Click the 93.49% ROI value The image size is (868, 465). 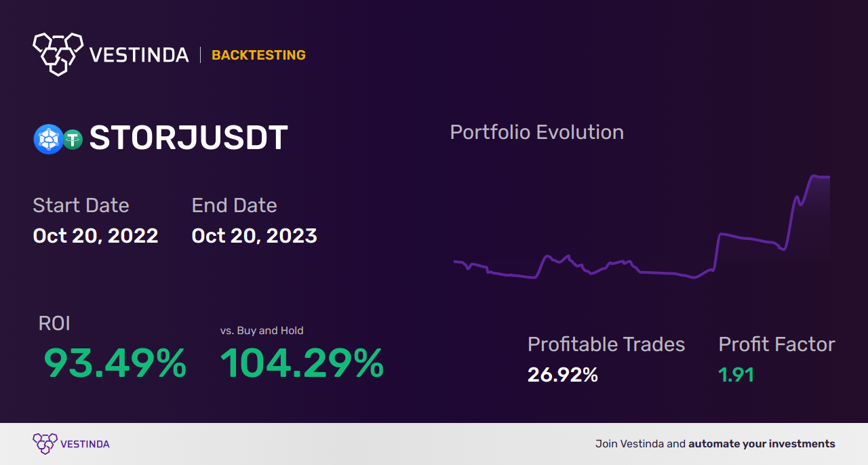click(x=115, y=363)
